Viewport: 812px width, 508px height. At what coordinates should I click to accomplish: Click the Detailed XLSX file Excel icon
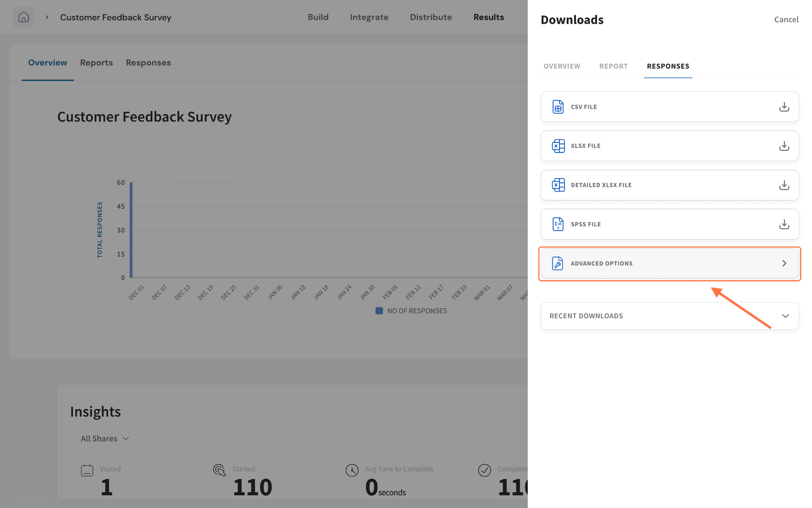pyautogui.click(x=558, y=185)
